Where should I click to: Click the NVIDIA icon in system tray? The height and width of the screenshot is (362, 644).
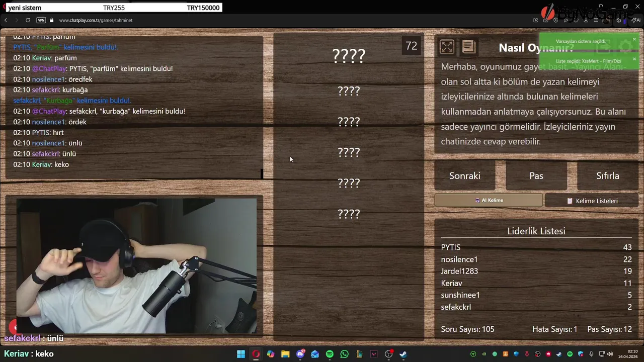tap(484, 354)
